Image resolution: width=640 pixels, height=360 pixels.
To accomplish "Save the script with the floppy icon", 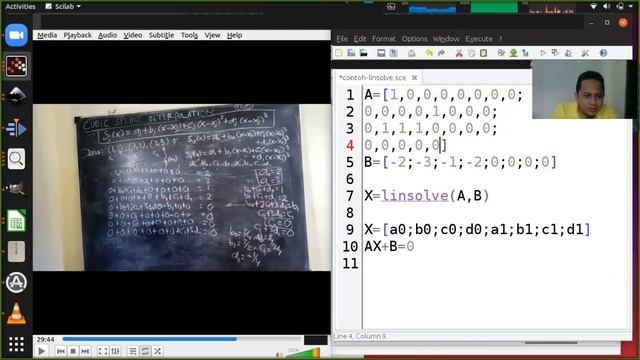I will point(381,53).
